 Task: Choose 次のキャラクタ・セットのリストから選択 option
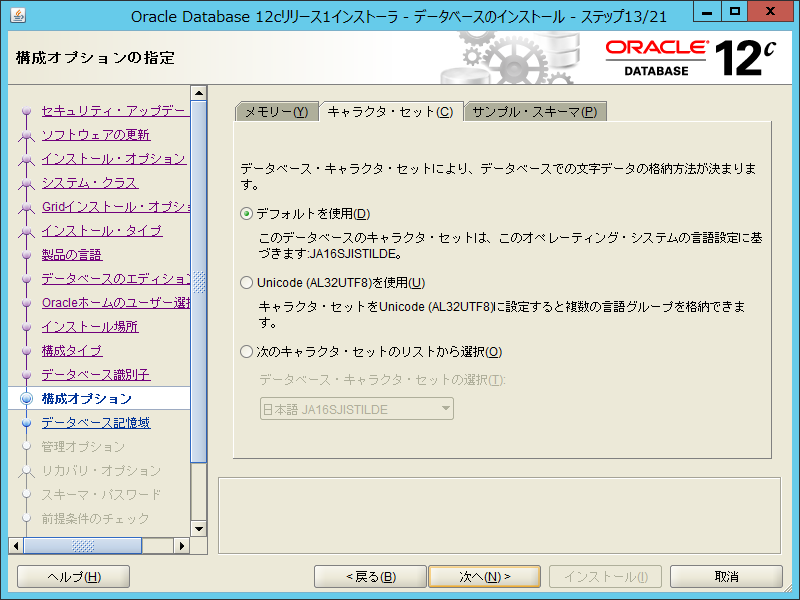tap(247, 352)
